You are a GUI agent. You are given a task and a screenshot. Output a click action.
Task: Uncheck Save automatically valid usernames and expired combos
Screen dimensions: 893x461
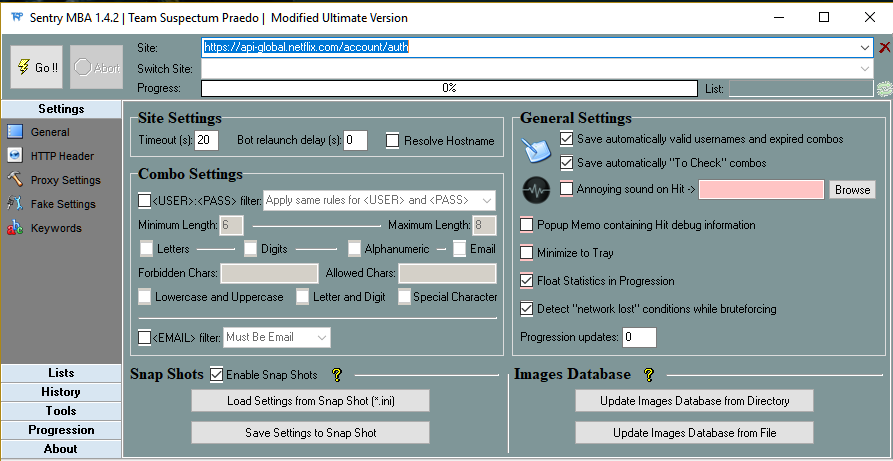[567, 138]
